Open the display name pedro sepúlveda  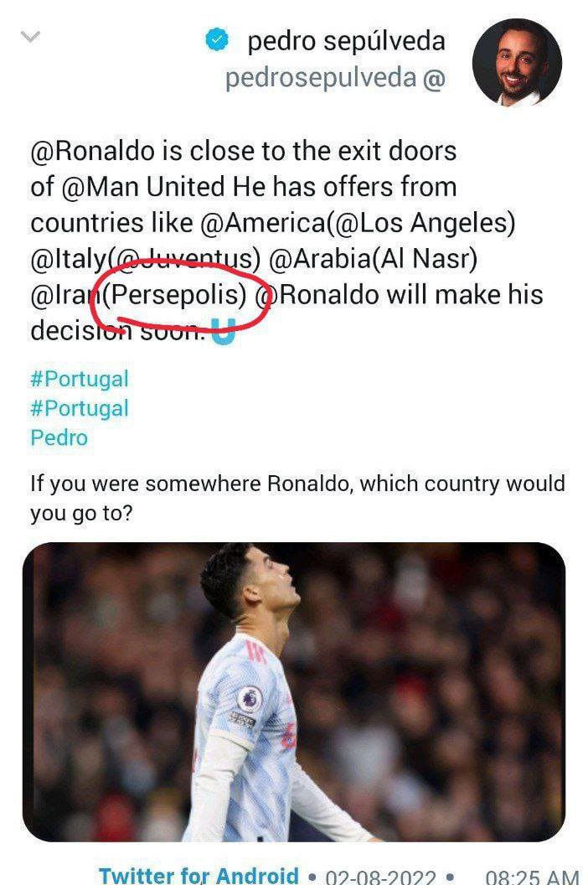346,41
